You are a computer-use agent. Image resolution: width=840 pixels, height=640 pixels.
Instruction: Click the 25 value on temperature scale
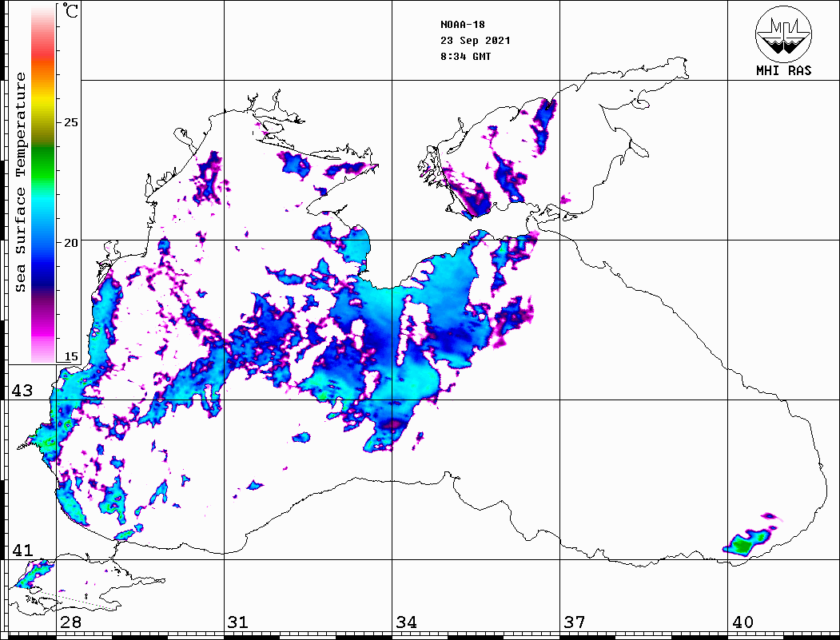click(x=71, y=122)
